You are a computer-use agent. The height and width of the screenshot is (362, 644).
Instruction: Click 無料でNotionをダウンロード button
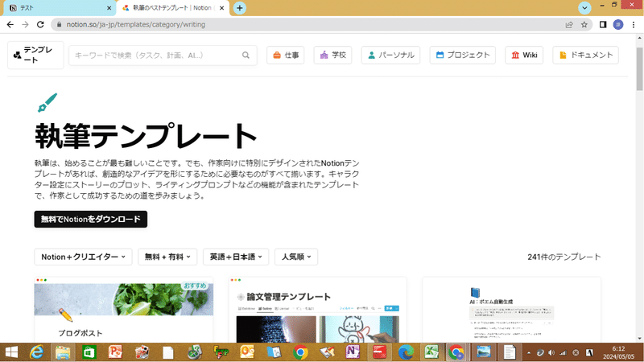91,219
